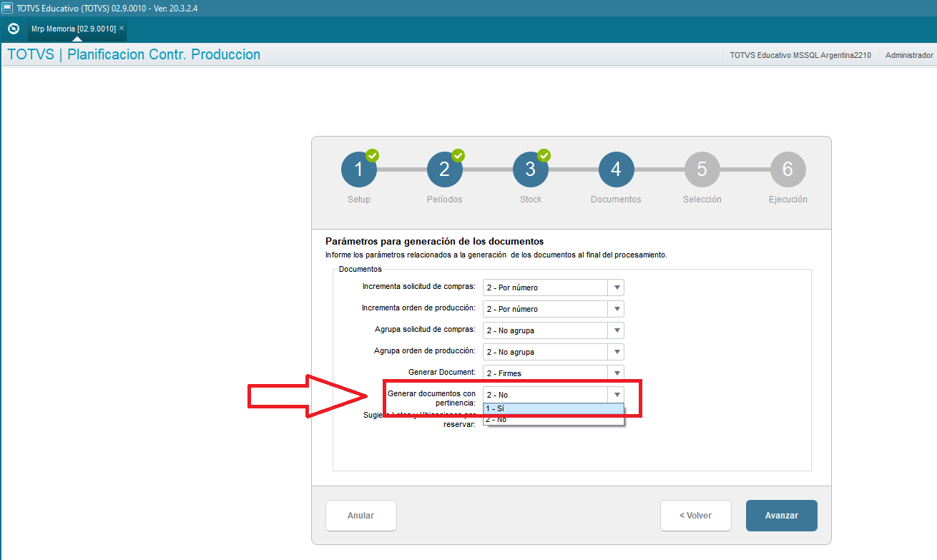Click the TOTVS logo icon beside the tab

tap(13, 29)
